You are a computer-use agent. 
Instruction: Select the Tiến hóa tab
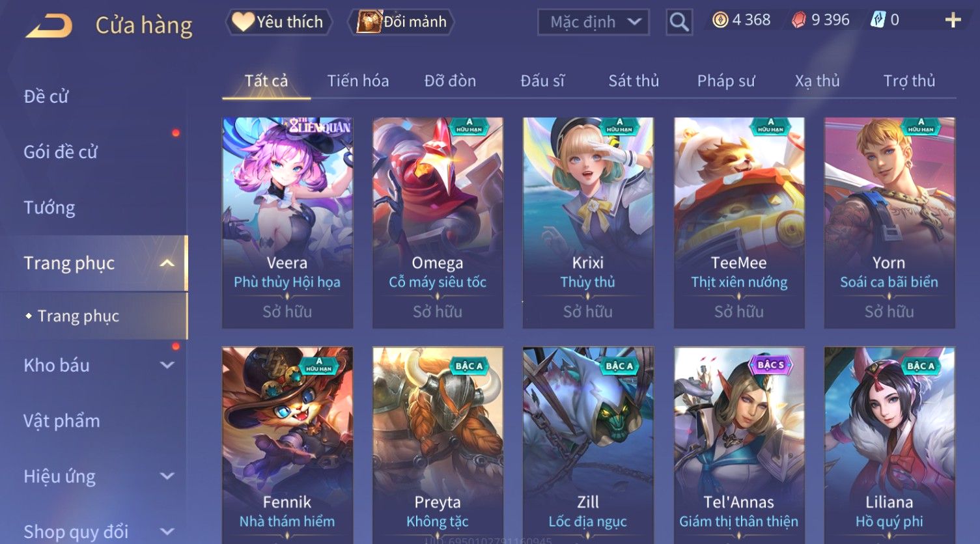pyautogui.click(x=358, y=81)
